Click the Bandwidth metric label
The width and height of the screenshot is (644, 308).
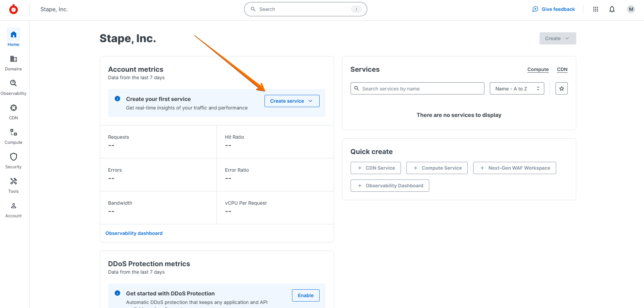click(120, 203)
